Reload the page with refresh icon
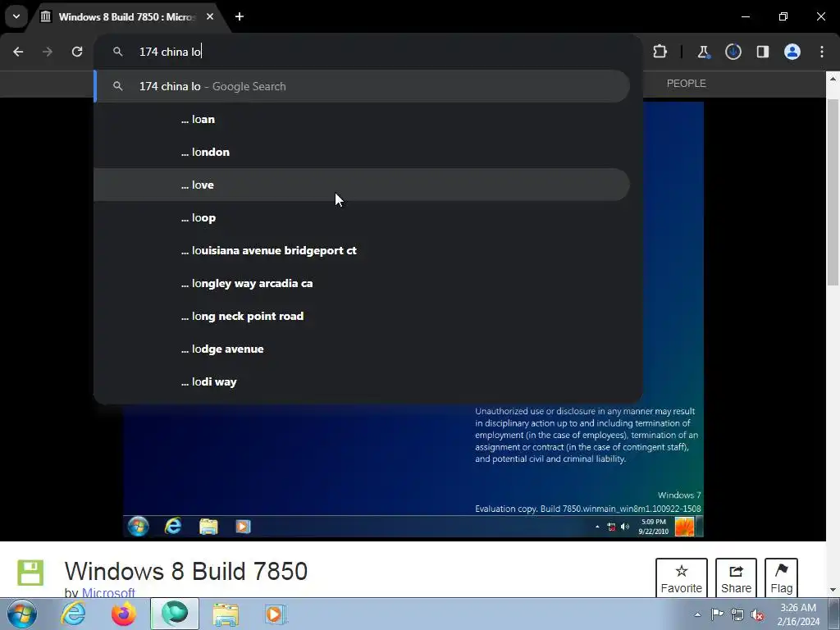 [x=77, y=52]
